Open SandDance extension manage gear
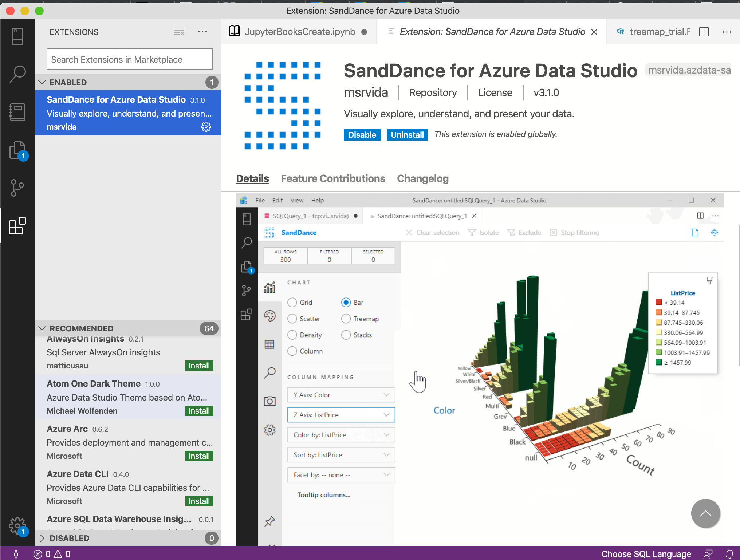The height and width of the screenshot is (560, 740). point(206,127)
